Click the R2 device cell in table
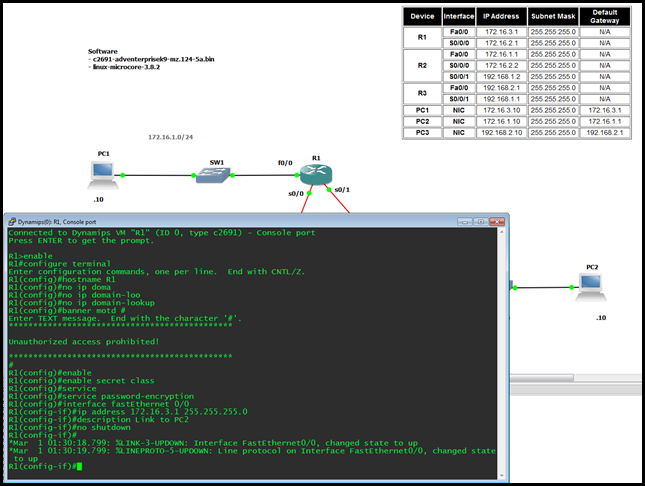 coord(422,65)
